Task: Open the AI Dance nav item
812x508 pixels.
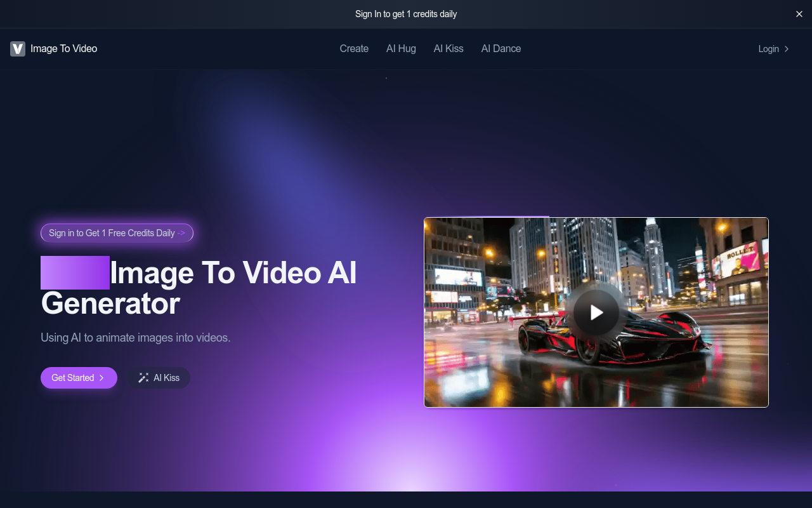Action: pyautogui.click(x=501, y=49)
